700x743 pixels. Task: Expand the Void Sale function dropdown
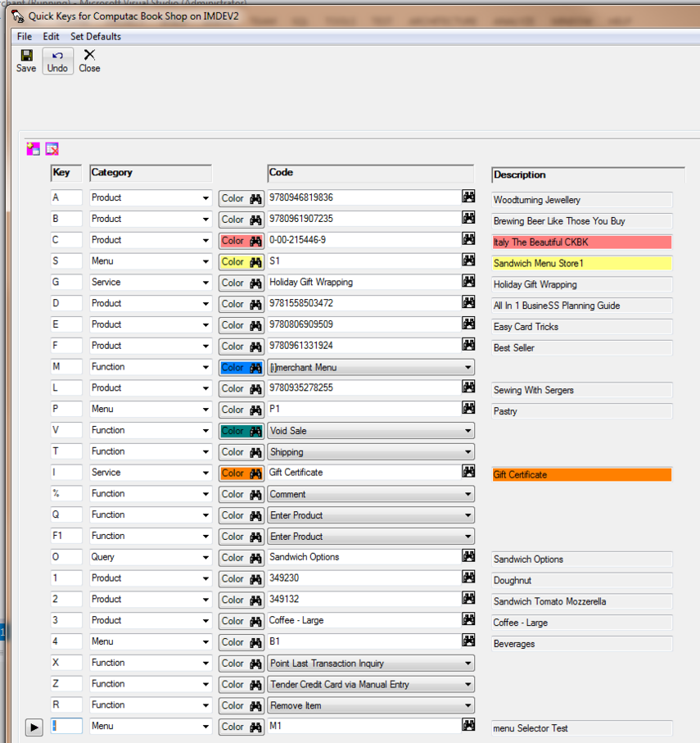pos(467,431)
